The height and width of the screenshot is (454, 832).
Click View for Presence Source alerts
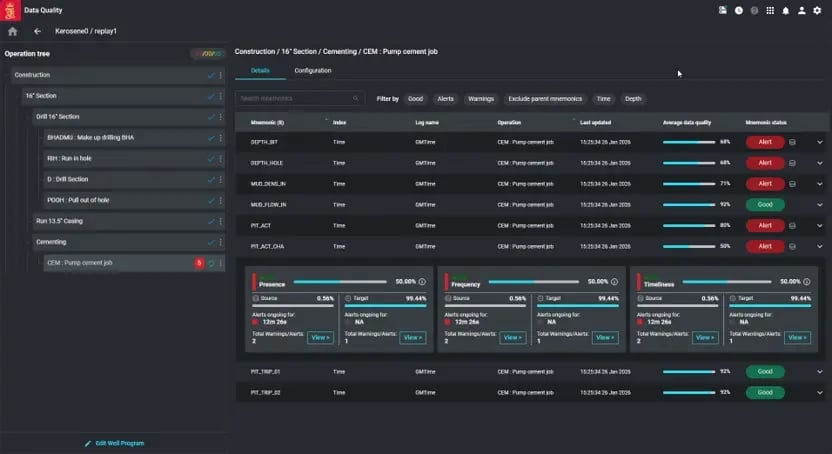[320, 338]
